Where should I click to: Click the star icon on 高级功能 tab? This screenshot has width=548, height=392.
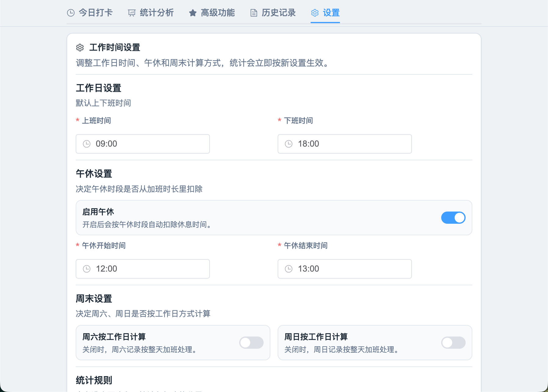(x=193, y=13)
